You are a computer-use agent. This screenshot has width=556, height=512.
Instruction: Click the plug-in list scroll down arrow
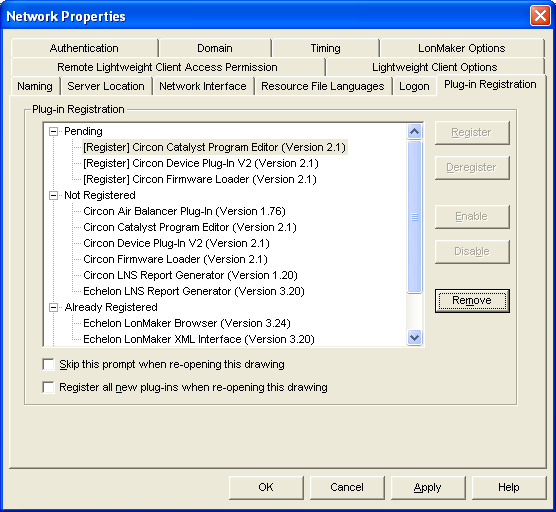click(x=415, y=337)
